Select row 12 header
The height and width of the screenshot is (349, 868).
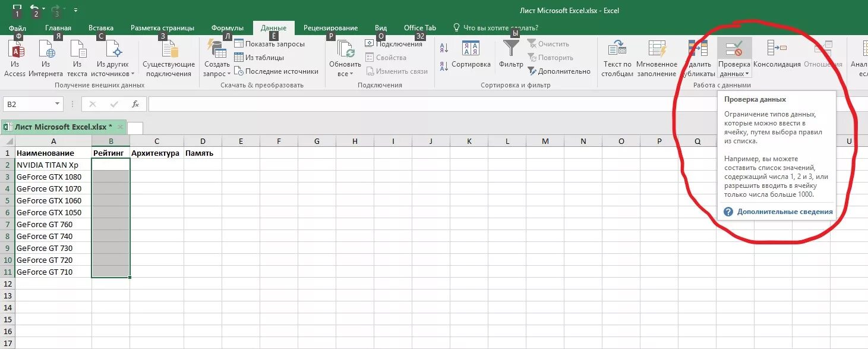point(7,284)
